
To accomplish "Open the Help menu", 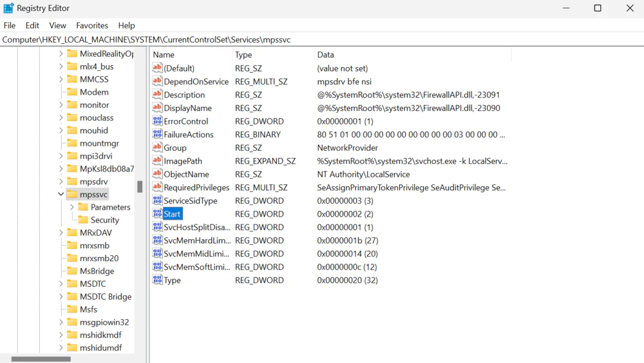I will (126, 26).
